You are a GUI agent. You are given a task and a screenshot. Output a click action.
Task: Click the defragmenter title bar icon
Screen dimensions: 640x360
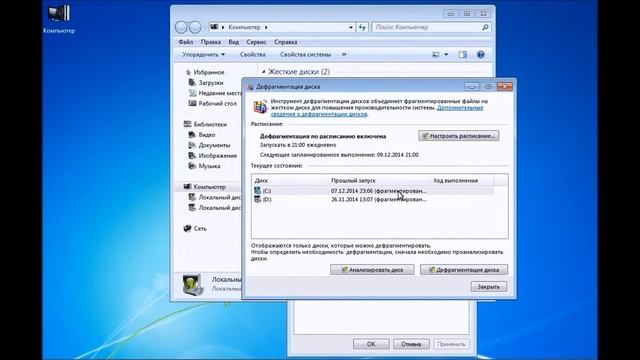point(250,87)
